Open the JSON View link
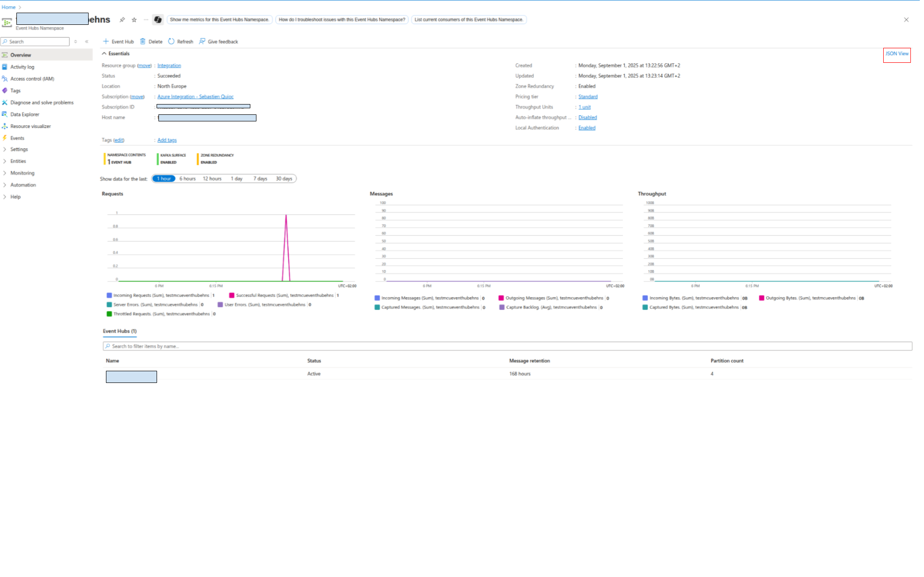The width and height of the screenshot is (924, 577). click(897, 54)
